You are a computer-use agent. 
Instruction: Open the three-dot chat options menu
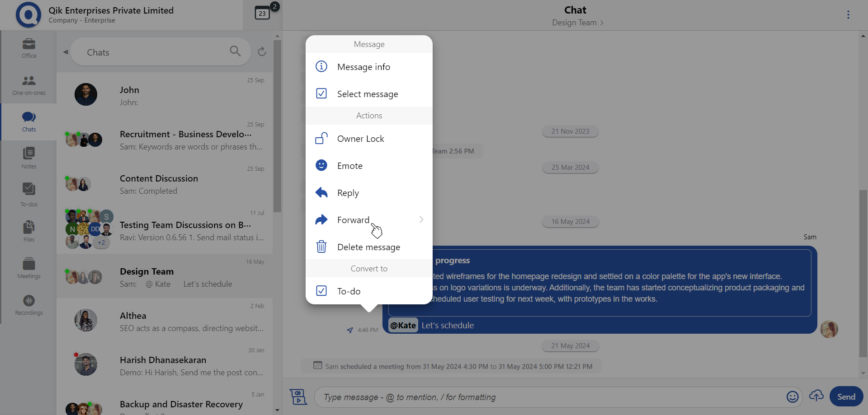tap(848, 15)
